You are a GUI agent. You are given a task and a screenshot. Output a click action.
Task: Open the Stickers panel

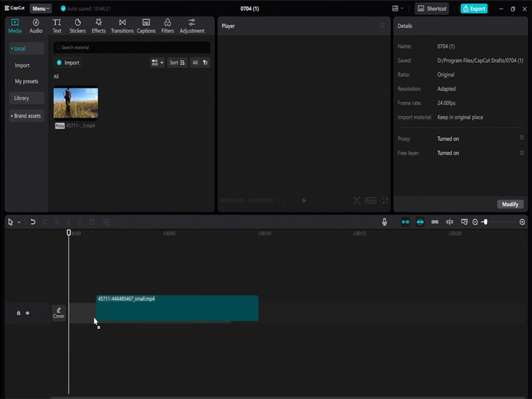pos(77,26)
